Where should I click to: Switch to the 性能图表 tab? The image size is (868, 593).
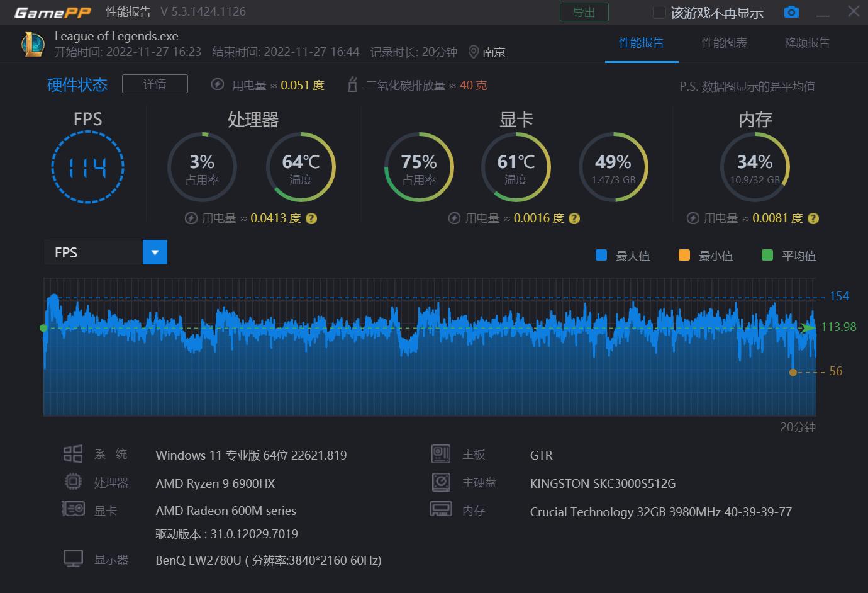pyautogui.click(x=724, y=43)
